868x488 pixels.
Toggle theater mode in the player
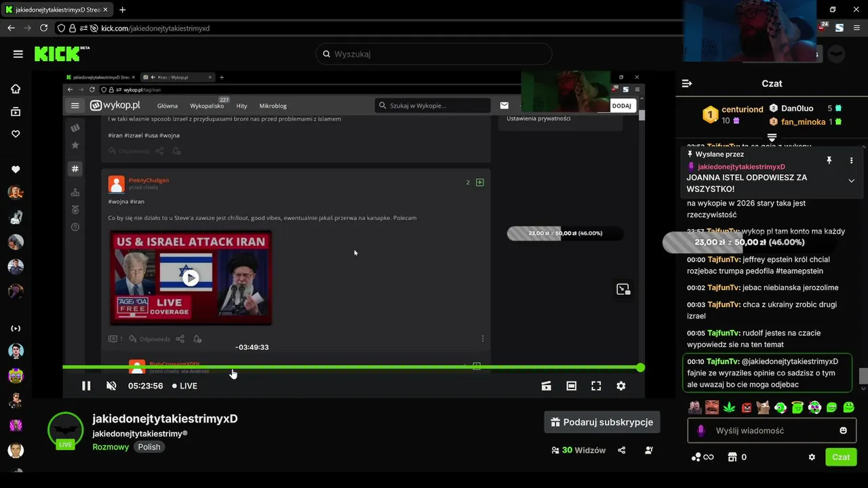(572, 386)
